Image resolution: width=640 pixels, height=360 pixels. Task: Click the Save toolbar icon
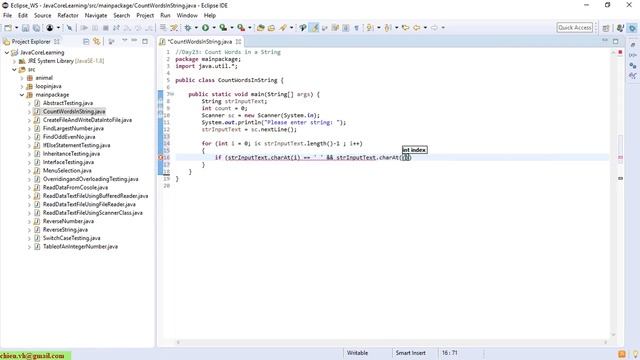pos(25,28)
